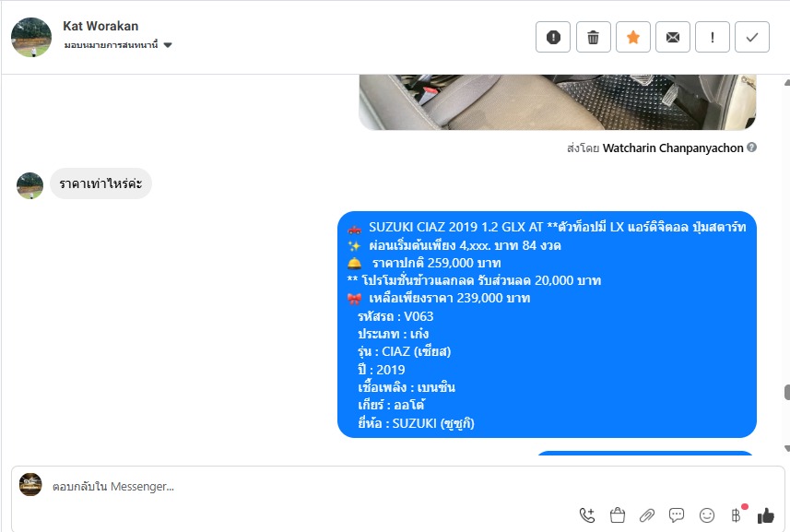This screenshot has height=532, width=790.
Task: Toggle the orange star follow-up marker
Action: (632, 37)
